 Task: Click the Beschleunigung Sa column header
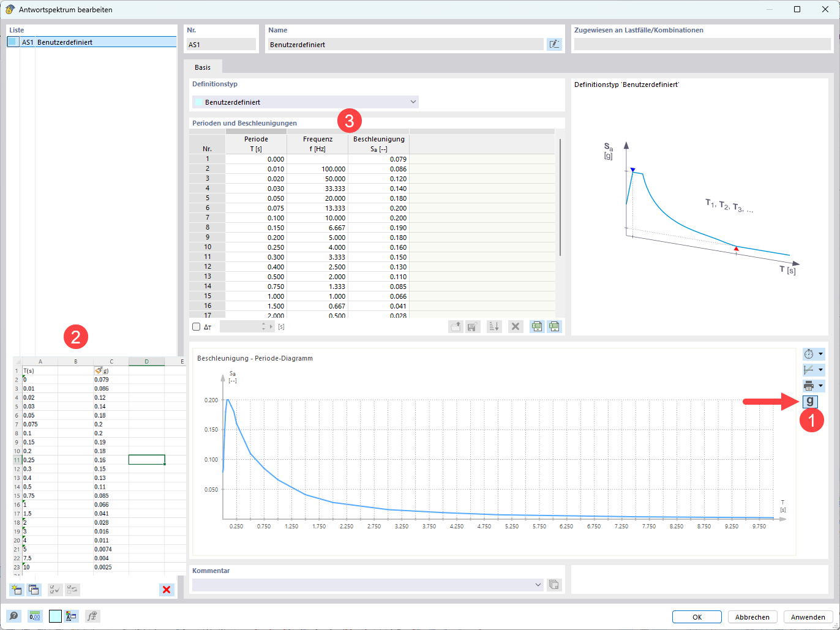pos(378,144)
